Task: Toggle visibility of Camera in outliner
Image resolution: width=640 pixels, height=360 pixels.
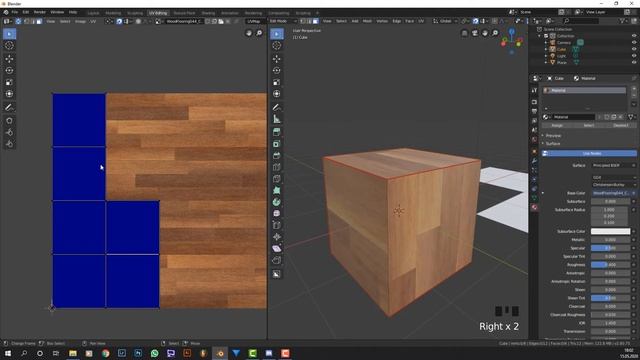Action: click(x=634, y=42)
